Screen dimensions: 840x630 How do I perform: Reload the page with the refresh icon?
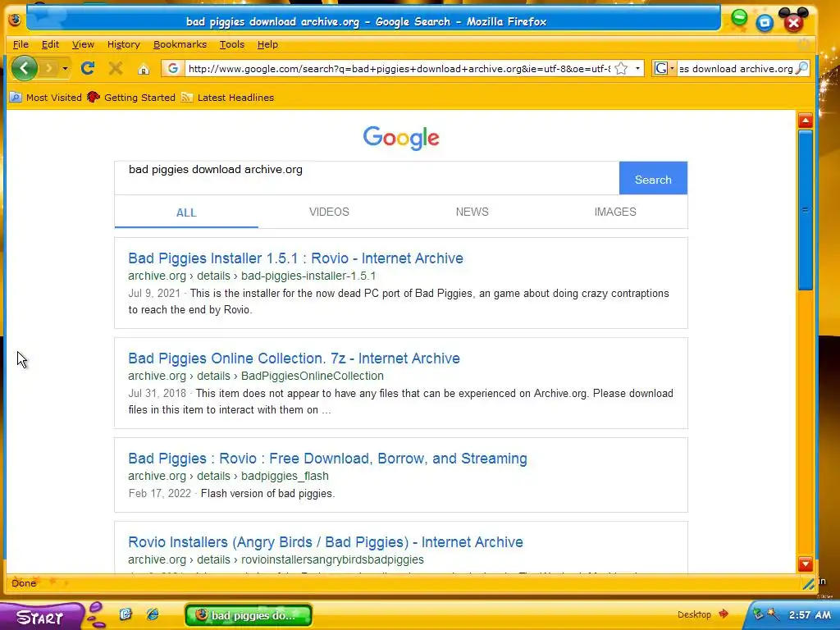tap(88, 68)
